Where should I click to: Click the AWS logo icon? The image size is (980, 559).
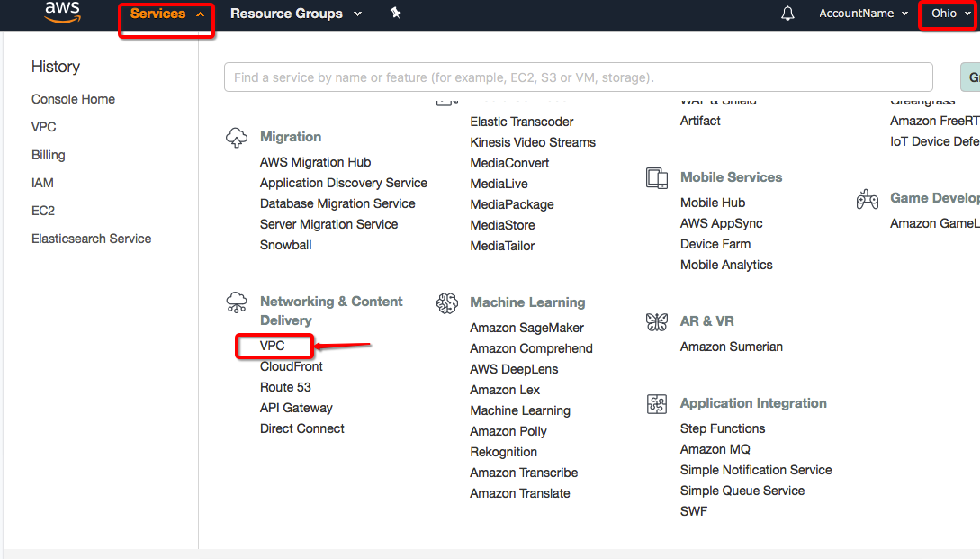(62, 13)
